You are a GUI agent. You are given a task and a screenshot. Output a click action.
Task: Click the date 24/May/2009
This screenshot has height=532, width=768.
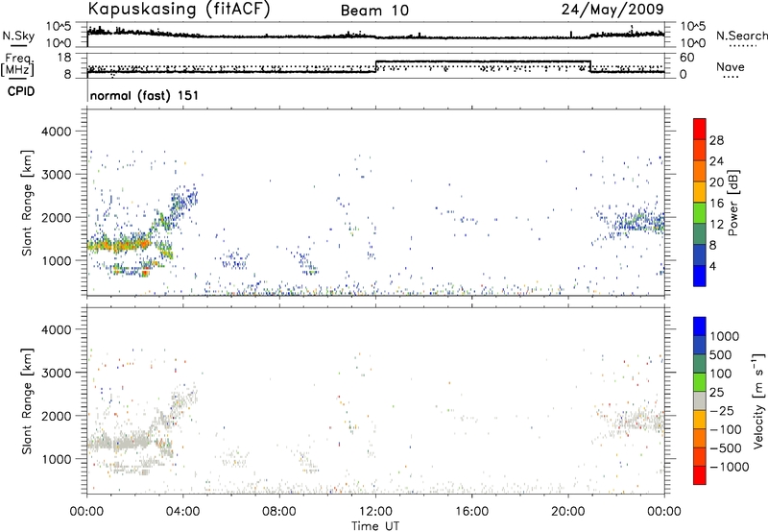(612, 10)
